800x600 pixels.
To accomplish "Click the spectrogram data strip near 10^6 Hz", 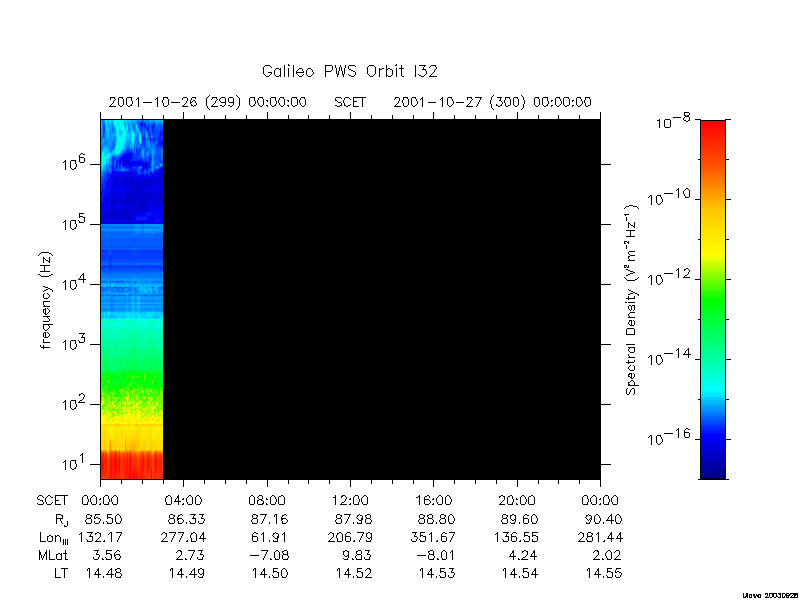I will tap(132, 164).
